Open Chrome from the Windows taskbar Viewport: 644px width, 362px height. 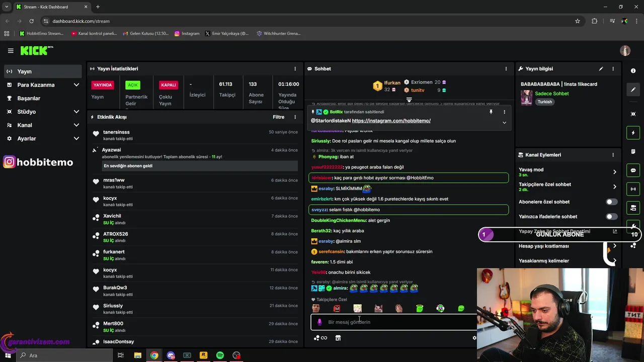(x=154, y=355)
